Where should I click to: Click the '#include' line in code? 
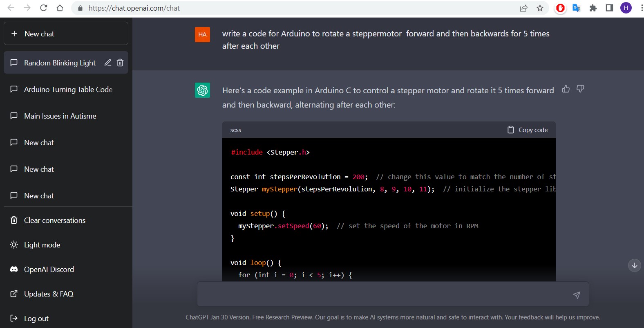click(x=270, y=152)
